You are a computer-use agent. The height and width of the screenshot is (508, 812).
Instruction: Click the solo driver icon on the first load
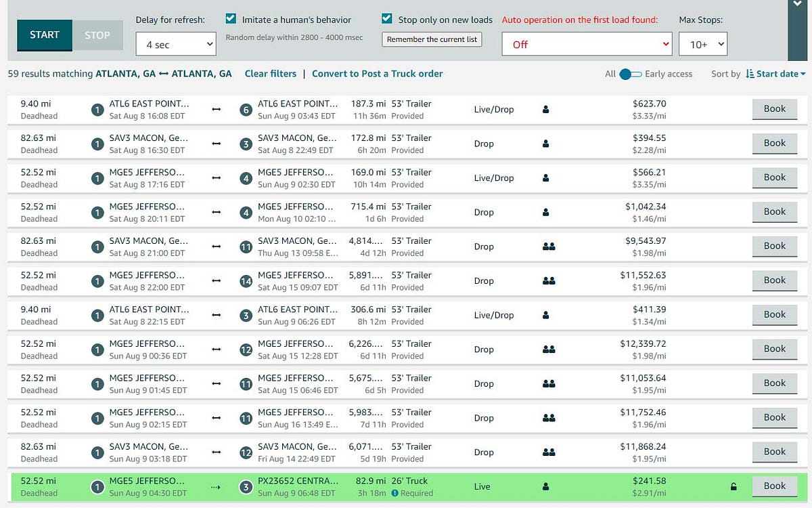coord(545,109)
